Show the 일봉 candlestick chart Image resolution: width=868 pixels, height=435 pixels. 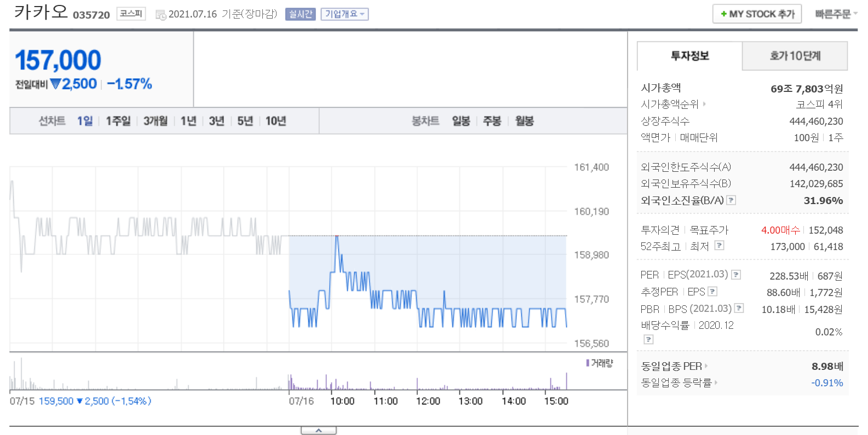(461, 121)
